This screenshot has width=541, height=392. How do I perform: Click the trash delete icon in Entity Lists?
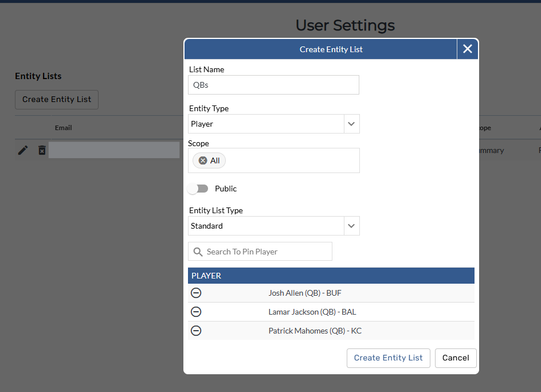(x=42, y=150)
